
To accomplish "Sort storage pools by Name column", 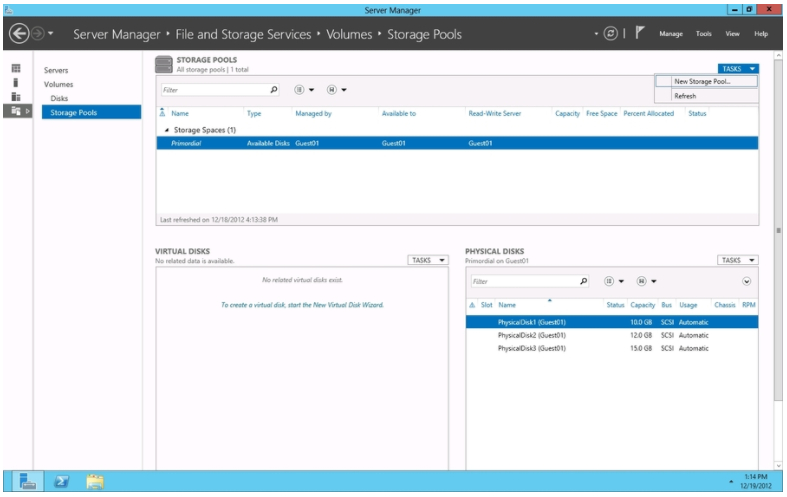I will point(180,113).
